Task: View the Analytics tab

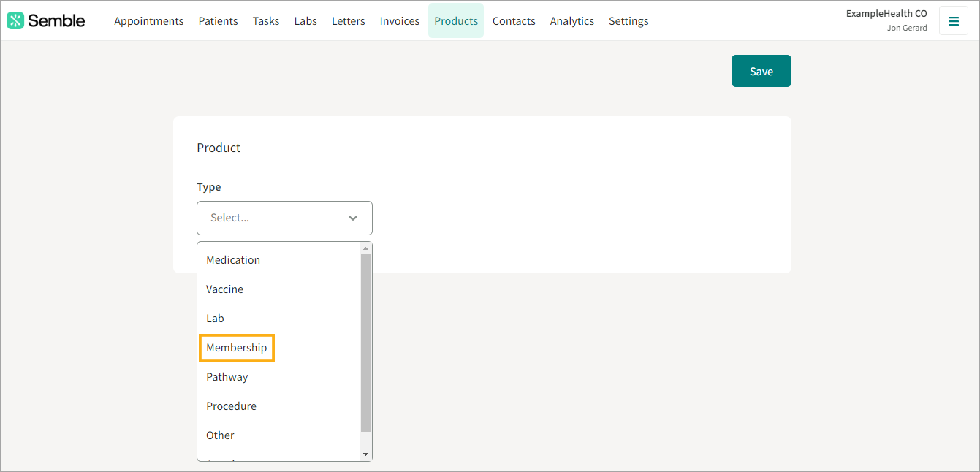Action: pyautogui.click(x=572, y=21)
